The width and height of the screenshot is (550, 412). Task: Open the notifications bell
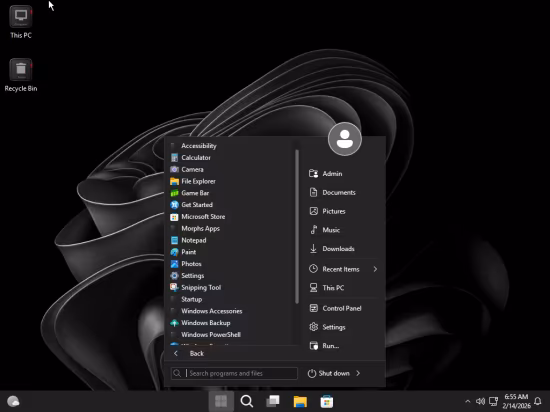pyautogui.click(x=537, y=401)
